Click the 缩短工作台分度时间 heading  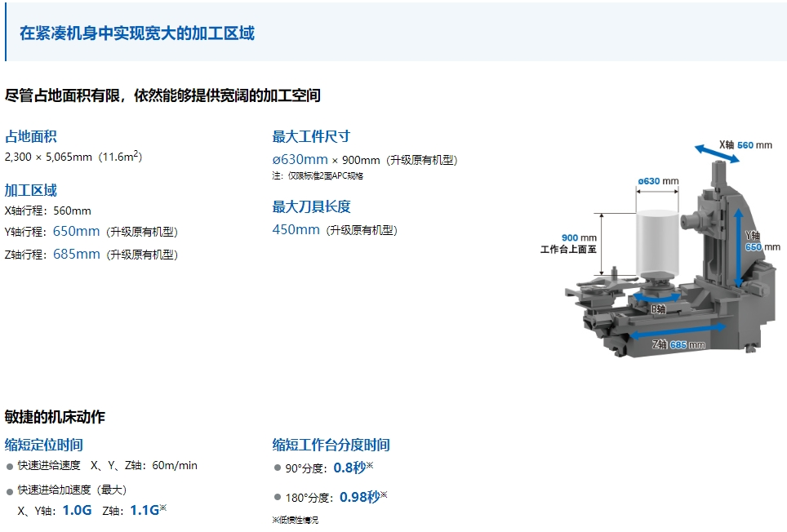pyautogui.click(x=331, y=445)
